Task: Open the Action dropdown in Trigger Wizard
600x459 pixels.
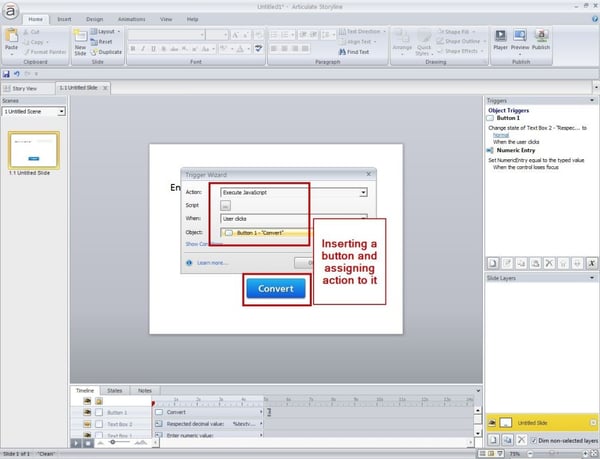Action: (x=363, y=192)
